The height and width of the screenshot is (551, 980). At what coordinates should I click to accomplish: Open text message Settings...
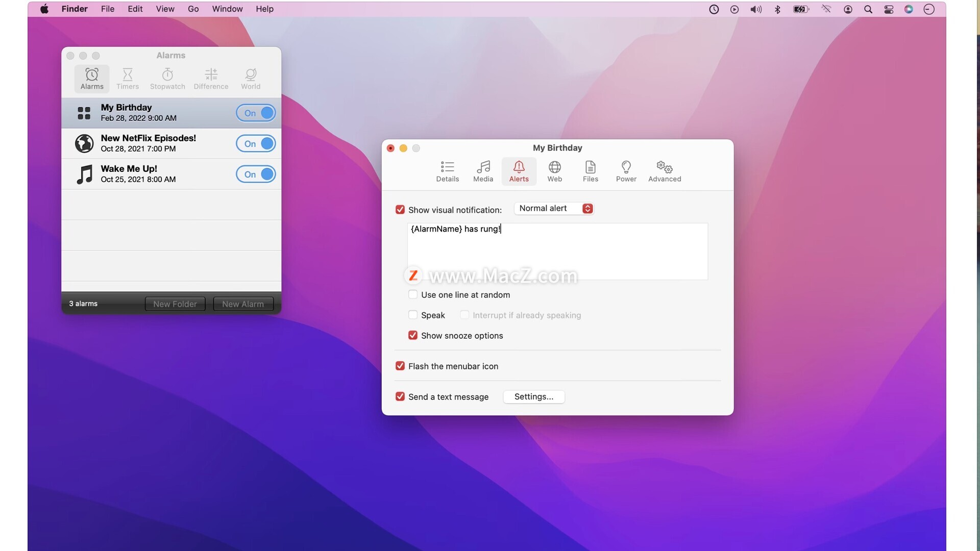coord(534,396)
